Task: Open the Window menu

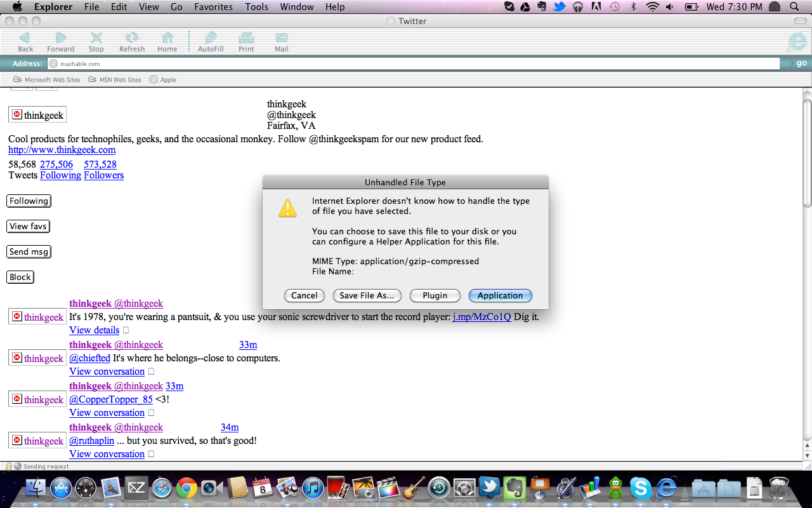Action: (x=297, y=7)
